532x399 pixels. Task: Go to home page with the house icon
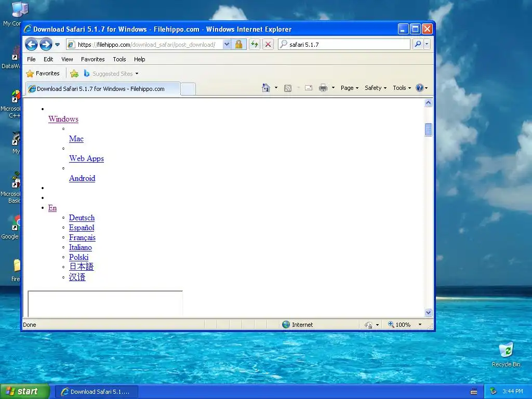266,88
